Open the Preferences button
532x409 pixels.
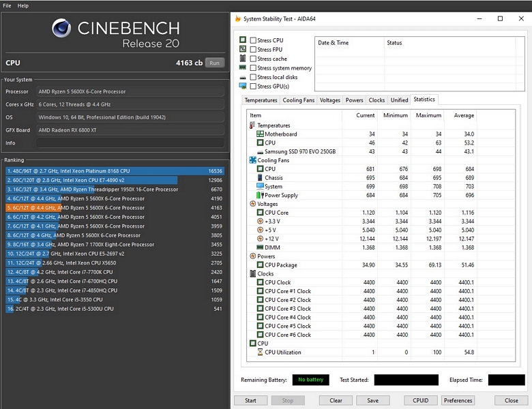coord(458,401)
